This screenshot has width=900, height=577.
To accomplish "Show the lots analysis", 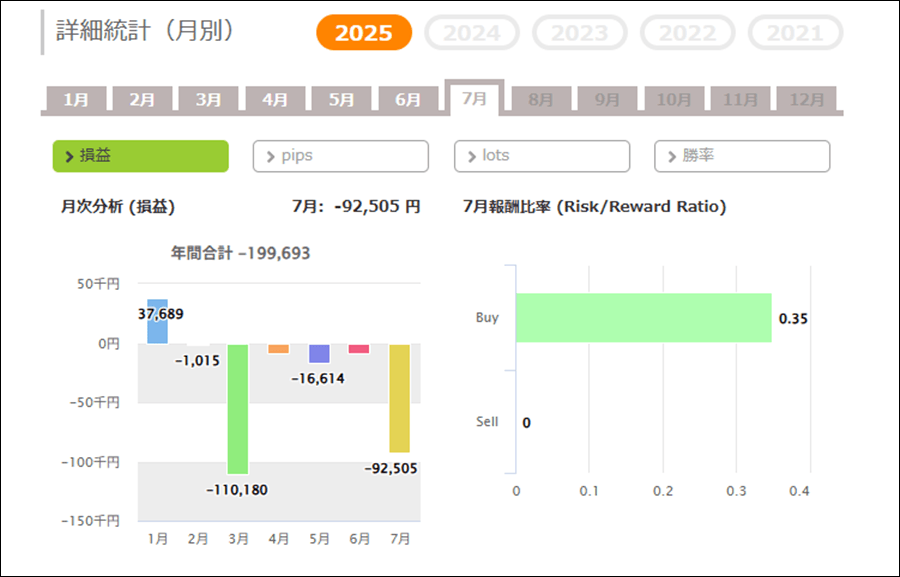I will (542, 156).
